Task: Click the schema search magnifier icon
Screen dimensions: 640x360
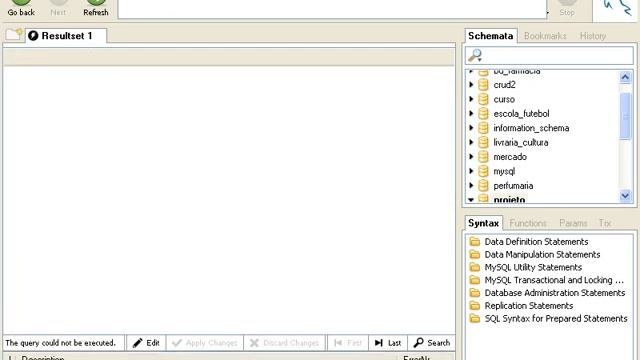Action: (475, 56)
